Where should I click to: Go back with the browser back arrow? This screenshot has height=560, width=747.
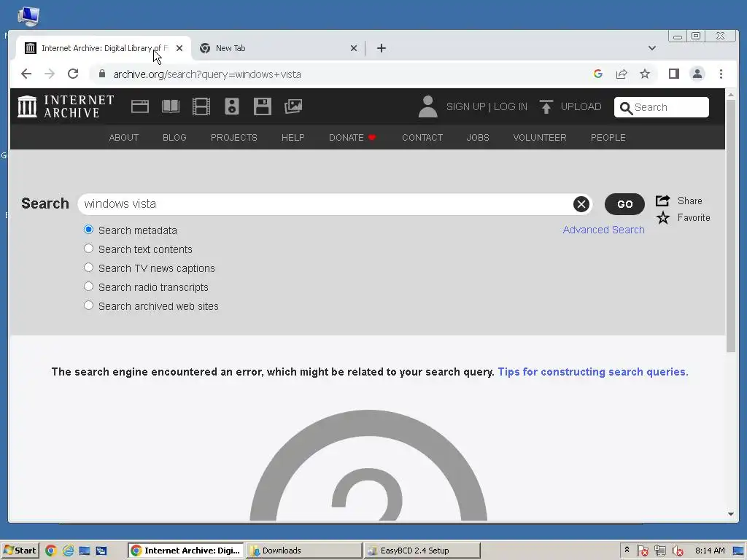pyautogui.click(x=26, y=74)
